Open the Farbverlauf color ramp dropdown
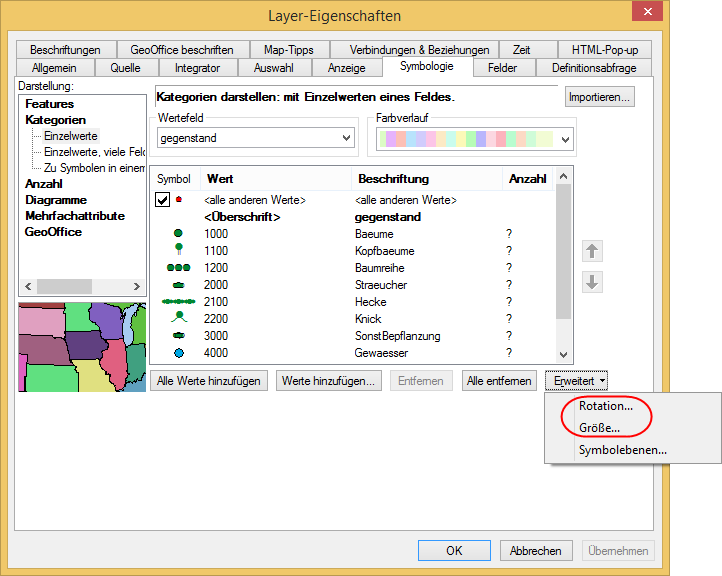 (x=565, y=140)
